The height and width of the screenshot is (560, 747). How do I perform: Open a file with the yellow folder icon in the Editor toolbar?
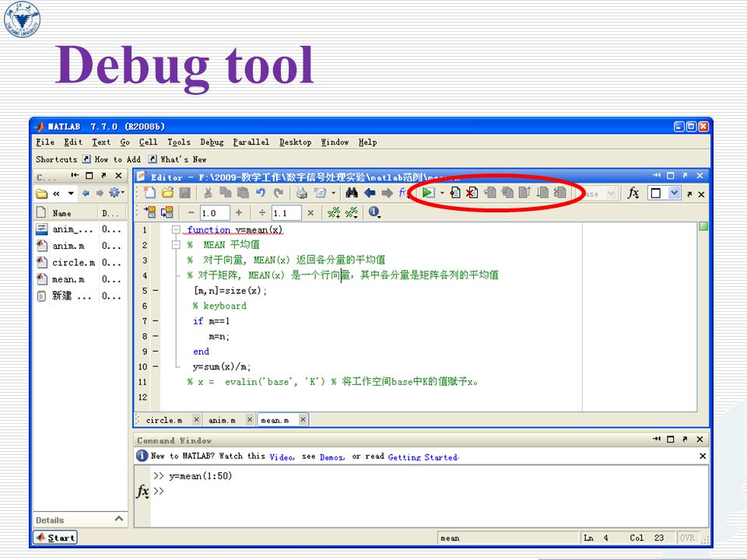[168, 193]
